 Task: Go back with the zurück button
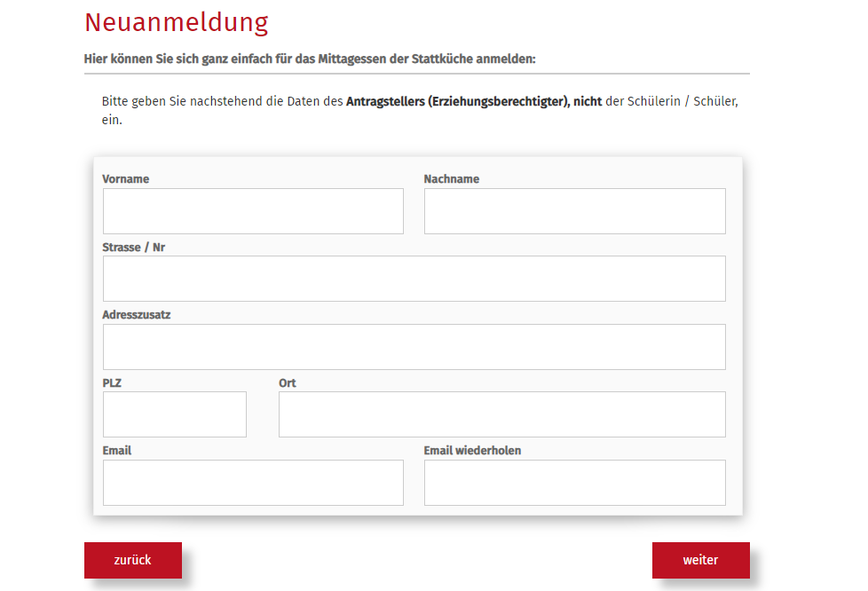click(x=133, y=560)
